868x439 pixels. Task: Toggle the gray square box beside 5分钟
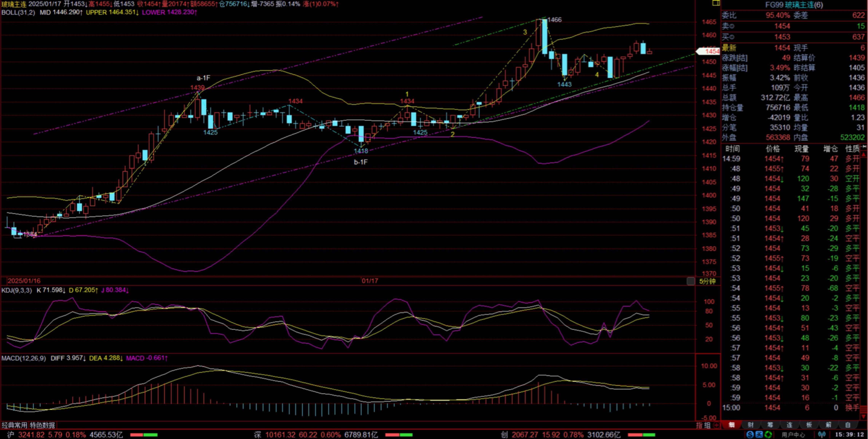pos(690,281)
